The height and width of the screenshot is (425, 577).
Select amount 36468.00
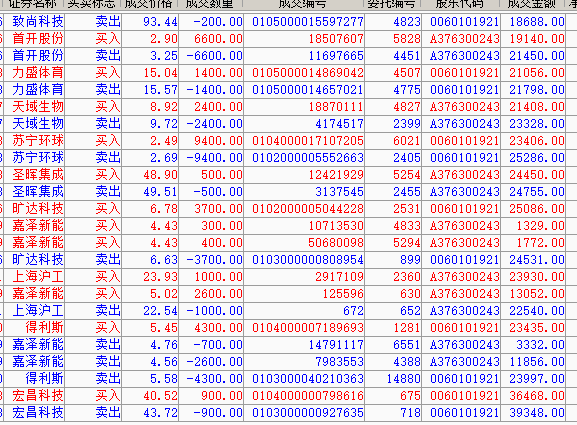[x=537, y=396]
